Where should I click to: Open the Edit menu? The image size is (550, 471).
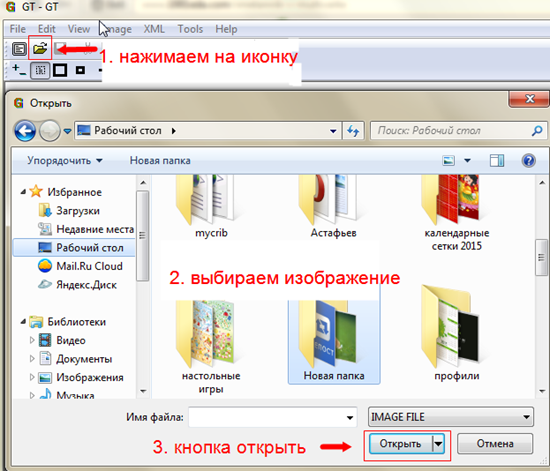(x=47, y=29)
